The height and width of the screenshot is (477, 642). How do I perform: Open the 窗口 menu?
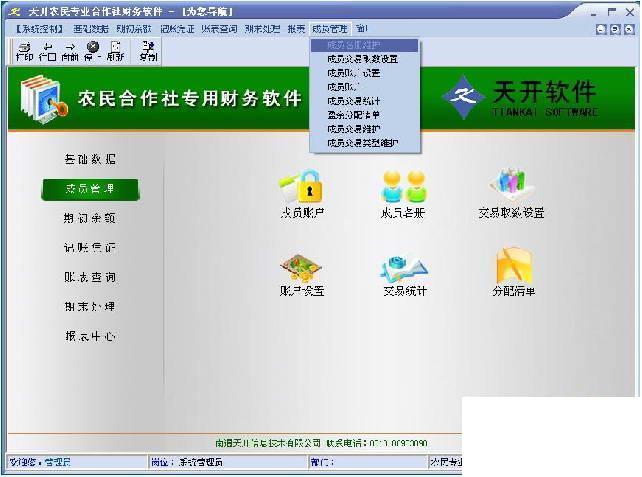[x=362, y=29]
